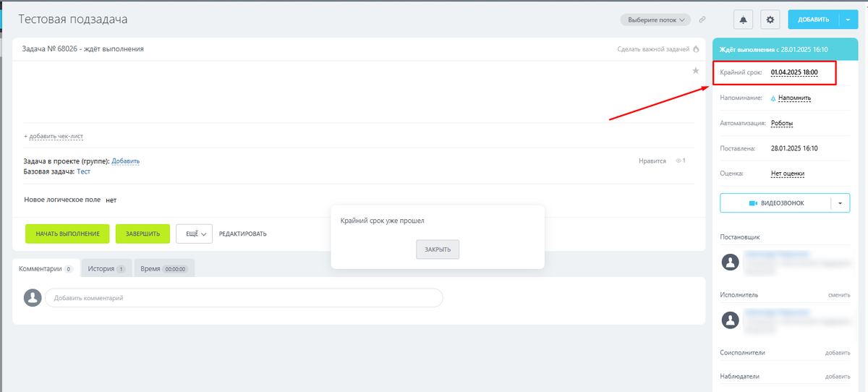Click НАЧАТЬ ВЫПОЛНЕНИЕ button

pyautogui.click(x=67, y=234)
